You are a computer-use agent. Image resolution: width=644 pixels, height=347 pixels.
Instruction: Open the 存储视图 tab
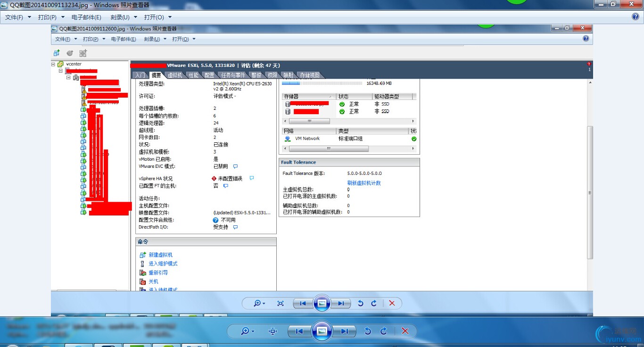[x=310, y=75]
